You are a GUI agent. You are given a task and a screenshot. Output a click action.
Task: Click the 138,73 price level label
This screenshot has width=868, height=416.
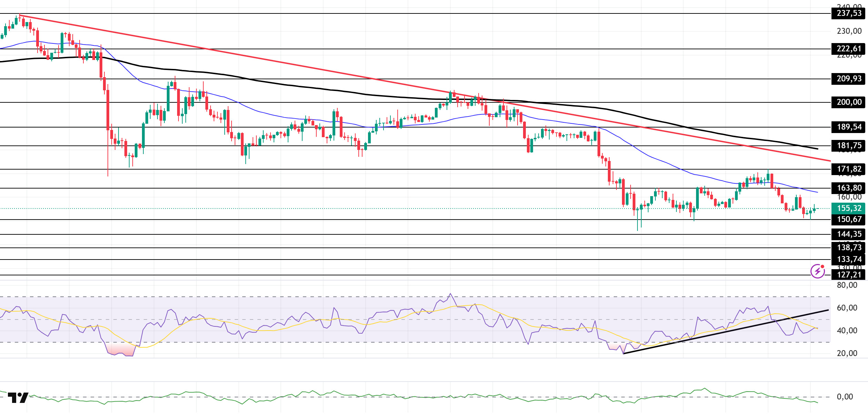pos(849,247)
